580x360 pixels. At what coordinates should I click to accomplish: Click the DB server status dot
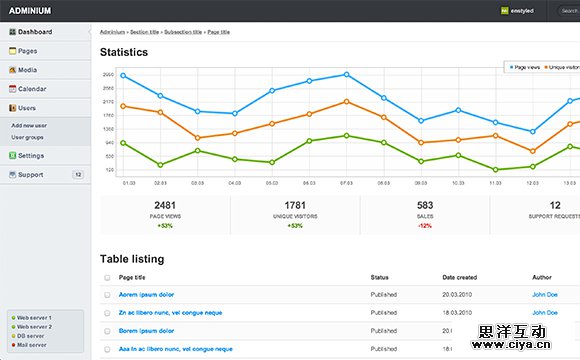tap(13, 336)
